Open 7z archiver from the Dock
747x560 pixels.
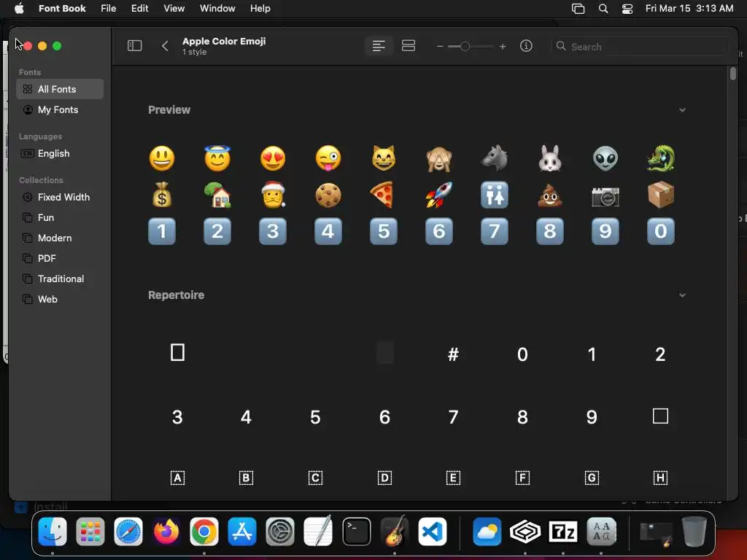(x=563, y=532)
